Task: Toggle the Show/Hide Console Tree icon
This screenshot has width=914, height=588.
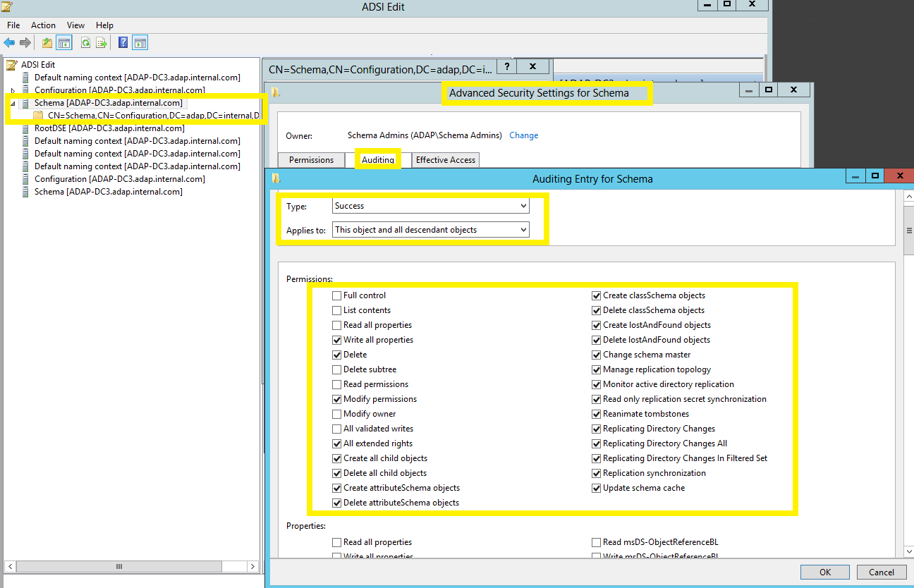Action: (x=64, y=43)
